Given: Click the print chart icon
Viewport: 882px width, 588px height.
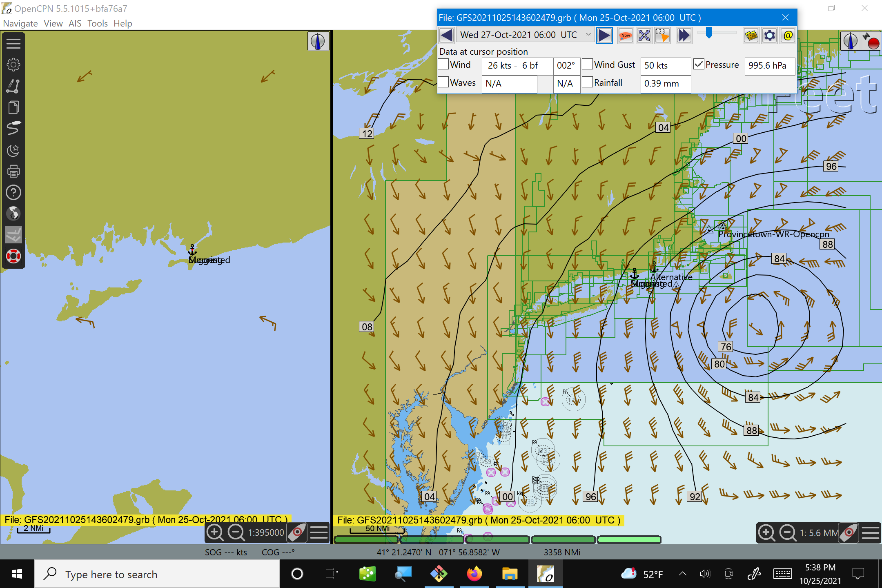Looking at the screenshot, I should pyautogui.click(x=13, y=171).
